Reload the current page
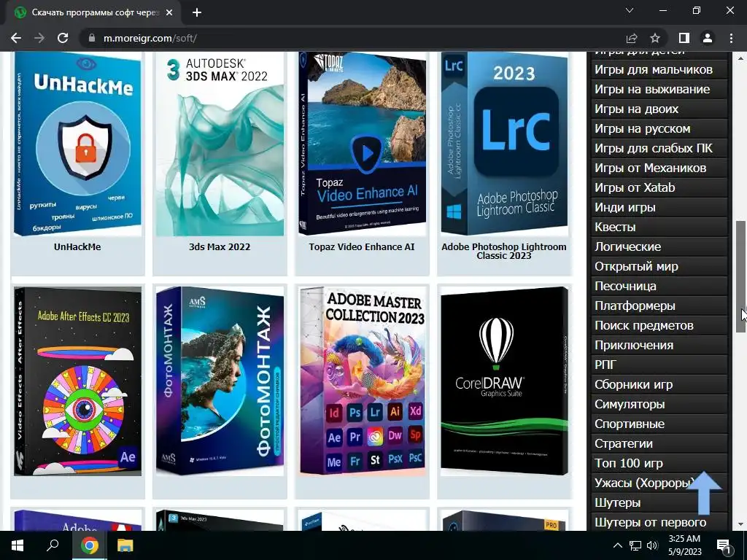This screenshot has width=747, height=560. (x=63, y=38)
